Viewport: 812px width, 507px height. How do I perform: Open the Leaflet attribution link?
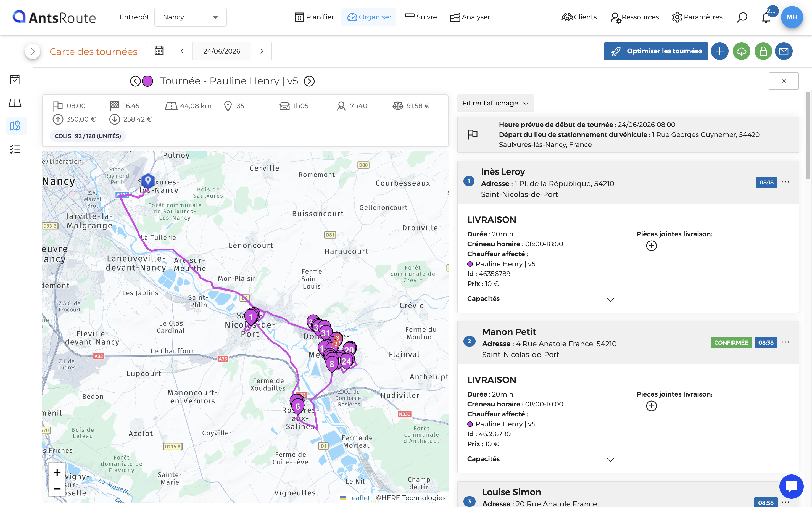(358, 498)
